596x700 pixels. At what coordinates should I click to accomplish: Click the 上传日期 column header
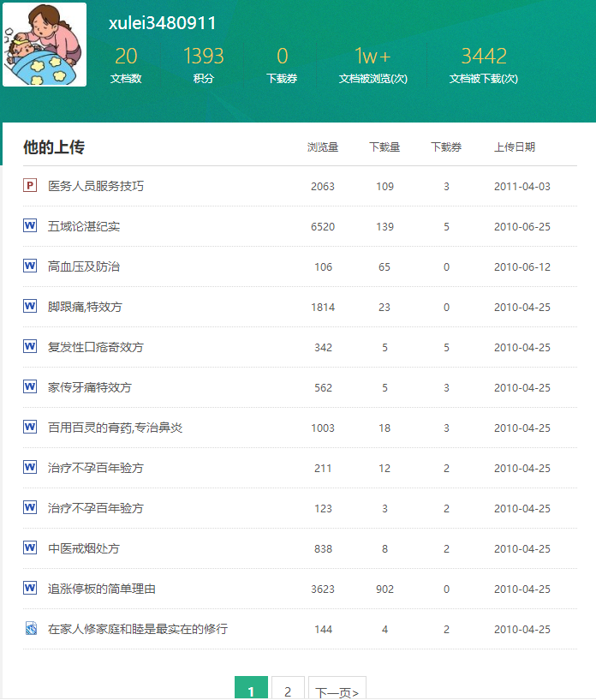(x=515, y=147)
